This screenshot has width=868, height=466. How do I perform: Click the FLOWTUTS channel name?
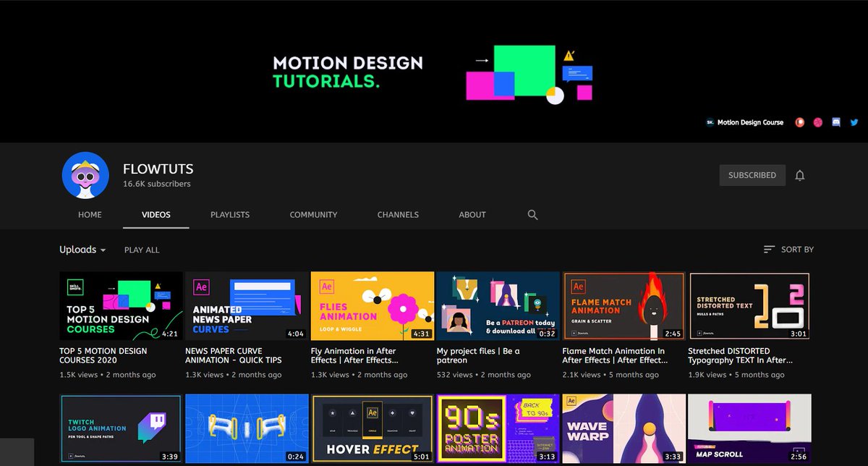click(158, 169)
